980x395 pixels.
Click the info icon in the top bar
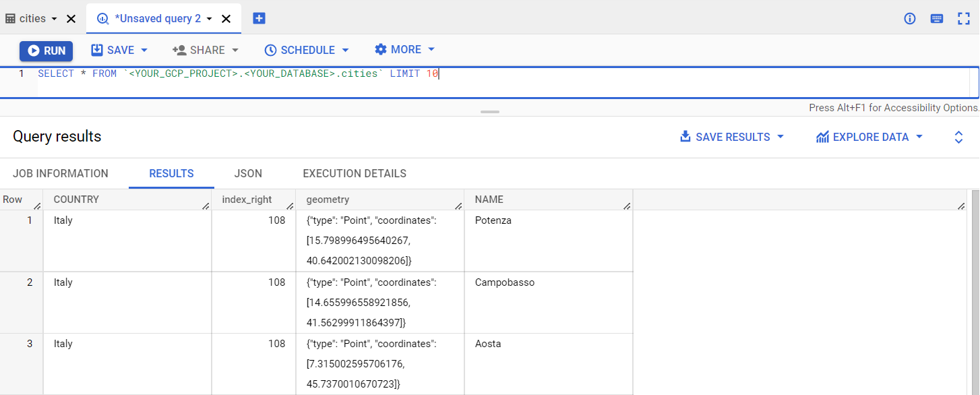pos(910,18)
